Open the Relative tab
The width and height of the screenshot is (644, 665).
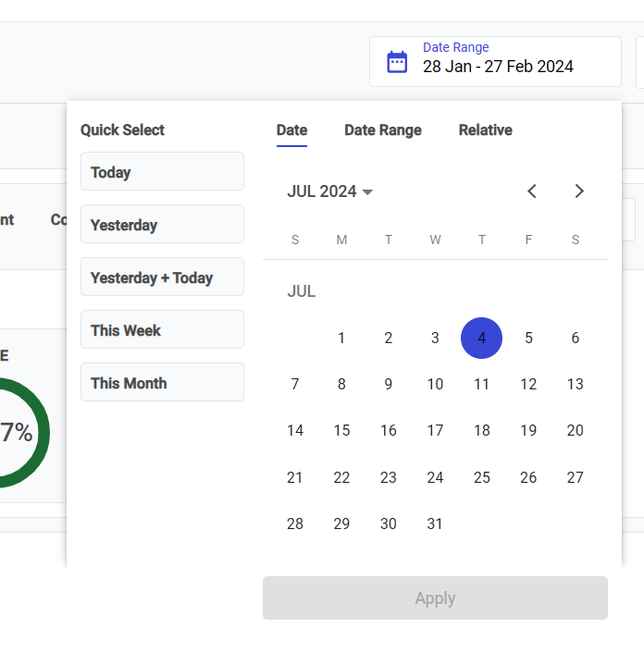[485, 130]
